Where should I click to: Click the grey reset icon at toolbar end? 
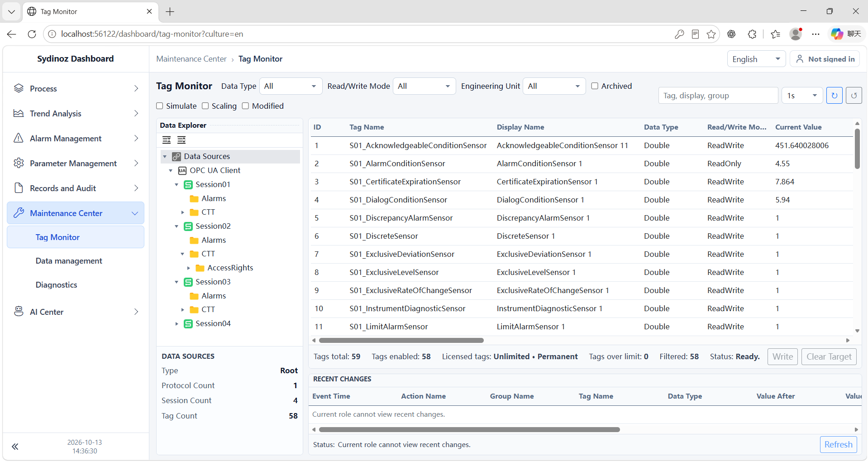[854, 96]
